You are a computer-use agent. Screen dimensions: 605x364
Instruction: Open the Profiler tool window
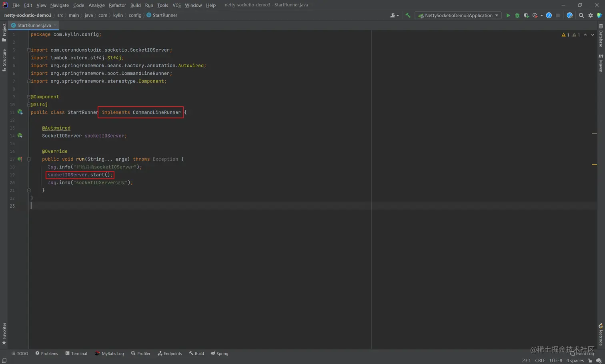pyautogui.click(x=140, y=354)
